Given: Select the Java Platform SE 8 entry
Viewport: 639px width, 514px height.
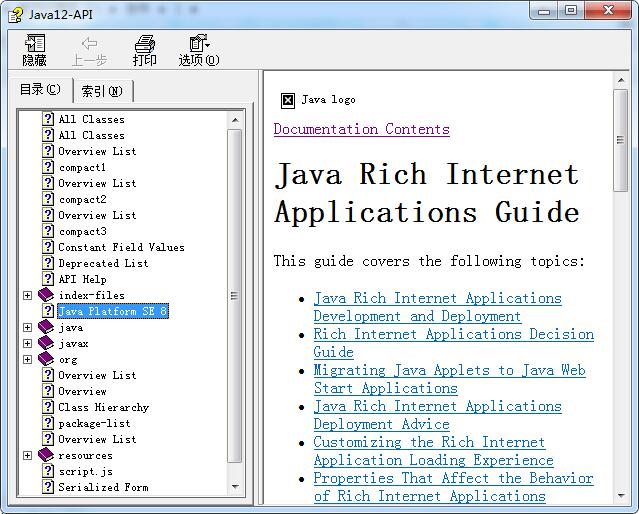Looking at the screenshot, I should coord(112,311).
